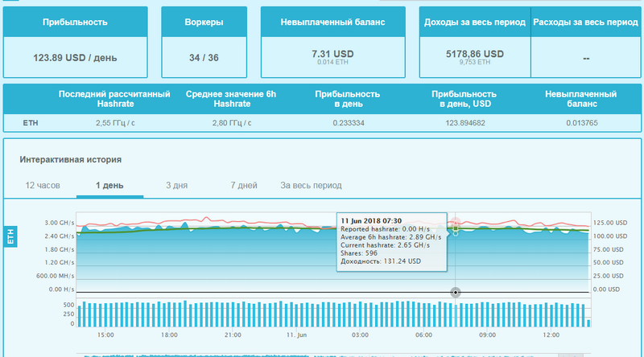The width and height of the screenshot is (644, 357).
Task: Select the vertical ETH chart label
Action: pyautogui.click(x=10, y=236)
